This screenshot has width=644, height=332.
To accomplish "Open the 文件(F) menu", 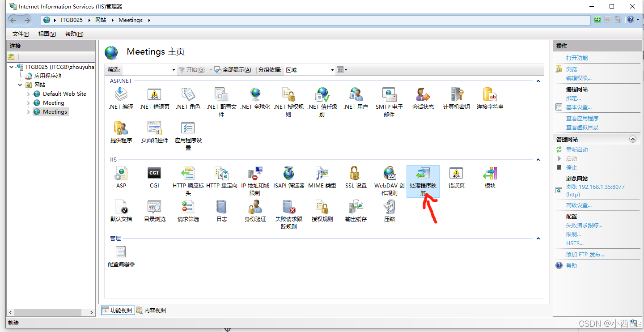I will 21,34.
